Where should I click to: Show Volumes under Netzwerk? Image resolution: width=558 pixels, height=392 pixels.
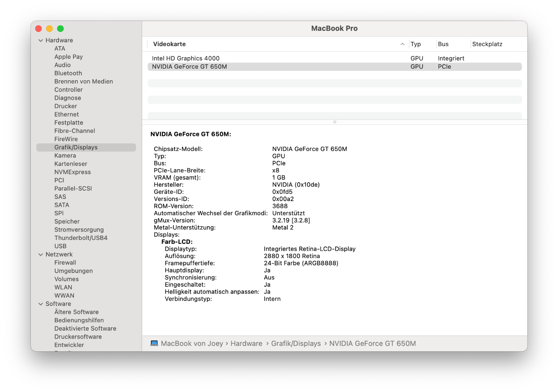point(66,279)
